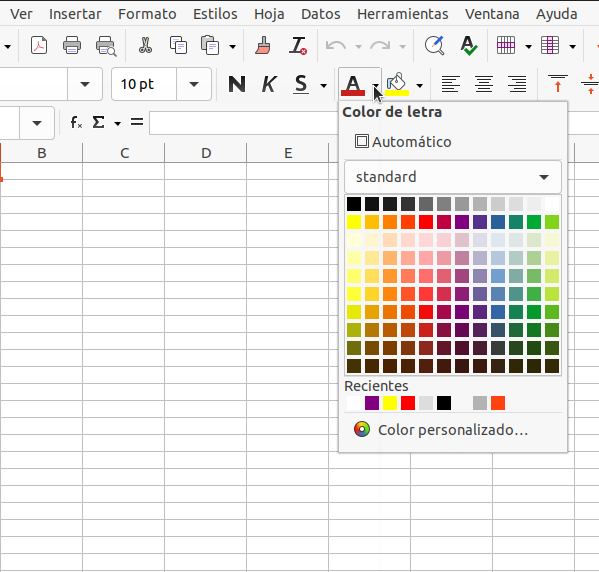The height and width of the screenshot is (572, 599).
Task: Open the Herramientas menu
Action: pyautogui.click(x=403, y=14)
